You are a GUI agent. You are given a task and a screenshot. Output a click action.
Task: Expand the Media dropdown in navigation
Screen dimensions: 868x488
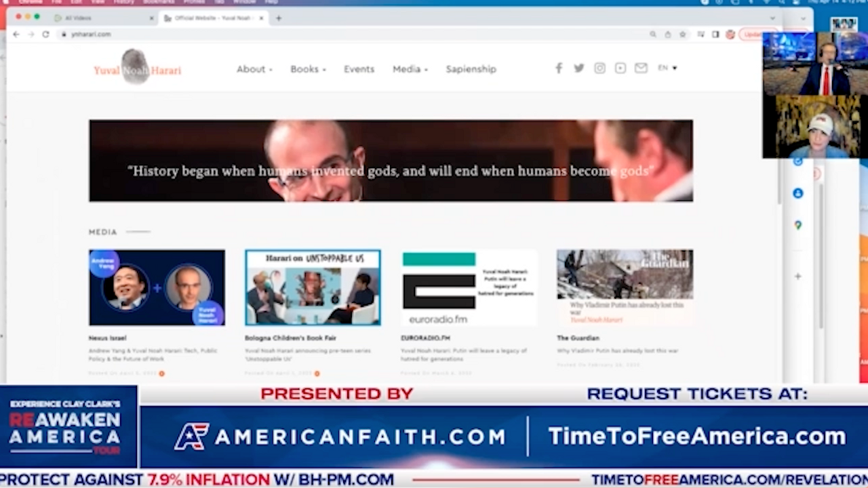[410, 69]
